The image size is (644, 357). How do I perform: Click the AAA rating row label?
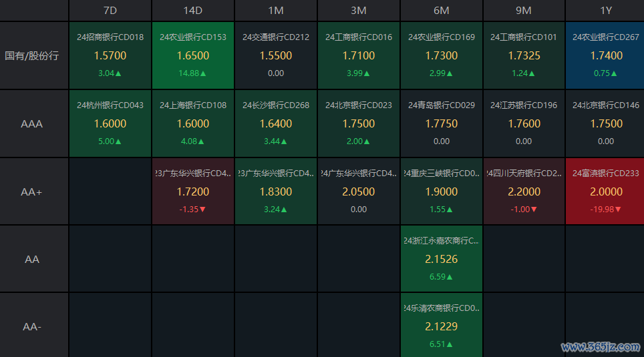click(x=34, y=123)
